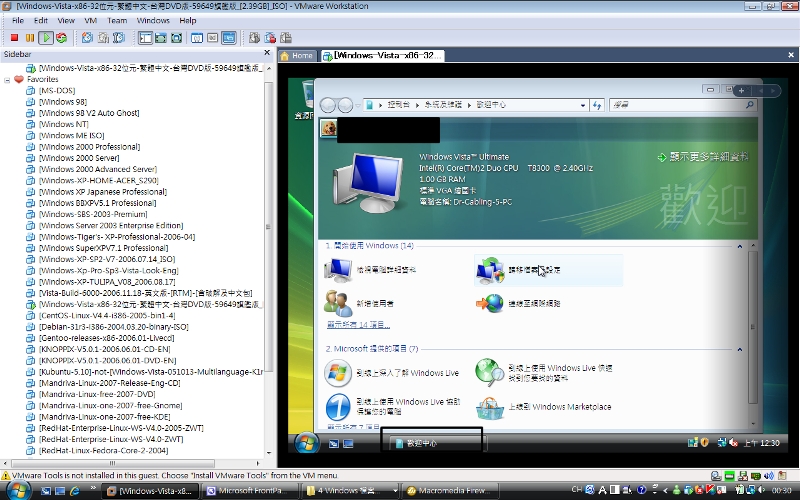
Task: Click the disconnected floppy device status icon
Action: [x=743, y=476]
